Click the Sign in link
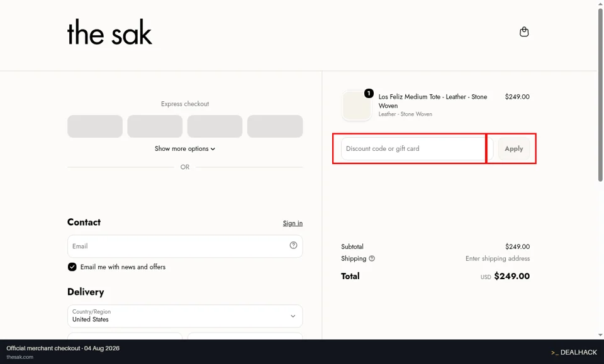Viewport: 604px width, 364px height. [x=293, y=223]
